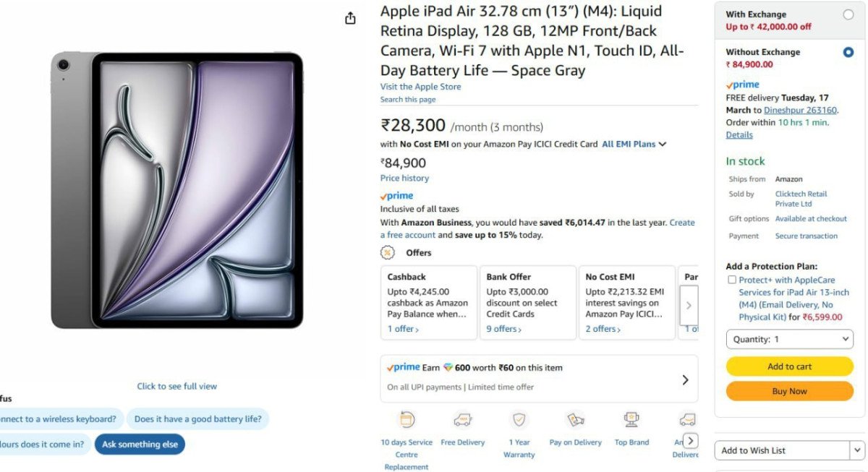Click the Ask something else chip
The height and width of the screenshot is (472, 868).
point(140,445)
